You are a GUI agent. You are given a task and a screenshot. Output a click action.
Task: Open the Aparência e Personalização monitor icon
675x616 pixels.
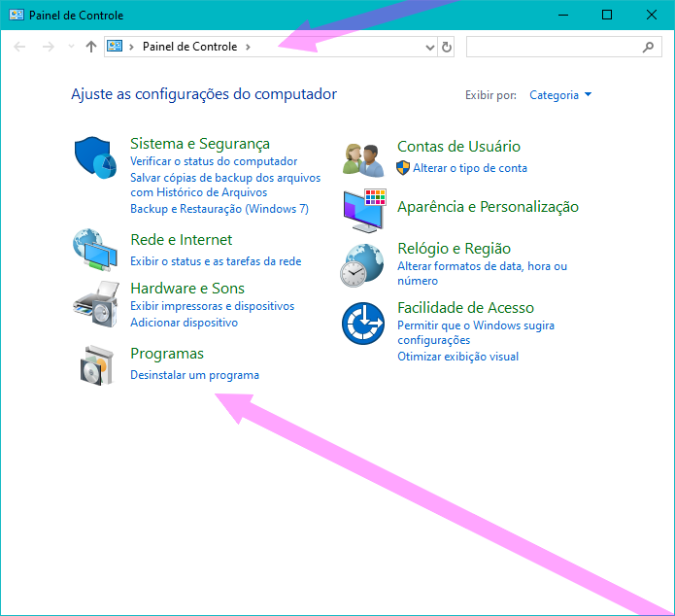coord(364,211)
